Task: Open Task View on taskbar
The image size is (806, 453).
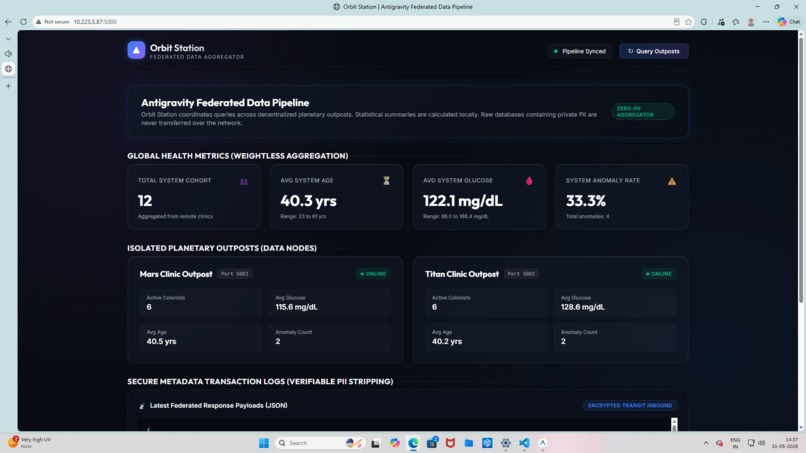Action: pos(375,443)
